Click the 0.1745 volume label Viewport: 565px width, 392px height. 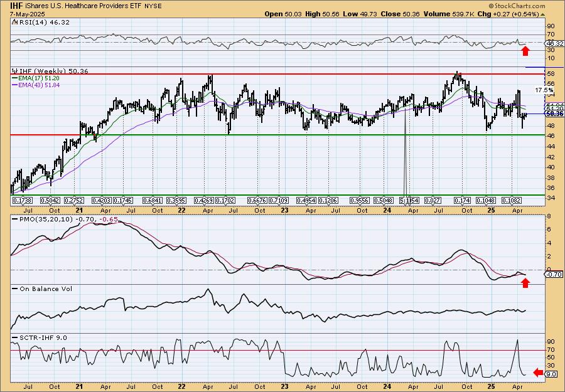(123, 200)
